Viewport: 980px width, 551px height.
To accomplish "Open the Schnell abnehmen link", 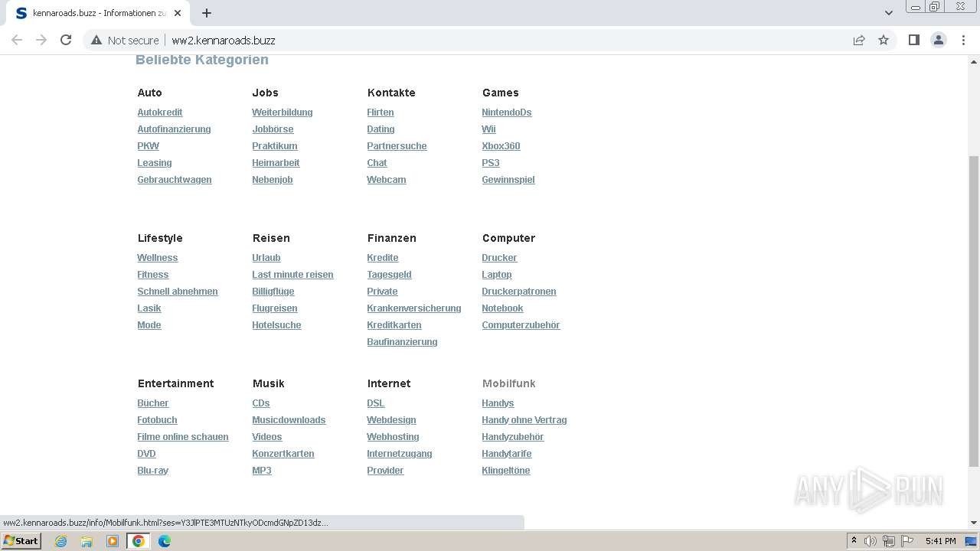I will click(x=178, y=292).
